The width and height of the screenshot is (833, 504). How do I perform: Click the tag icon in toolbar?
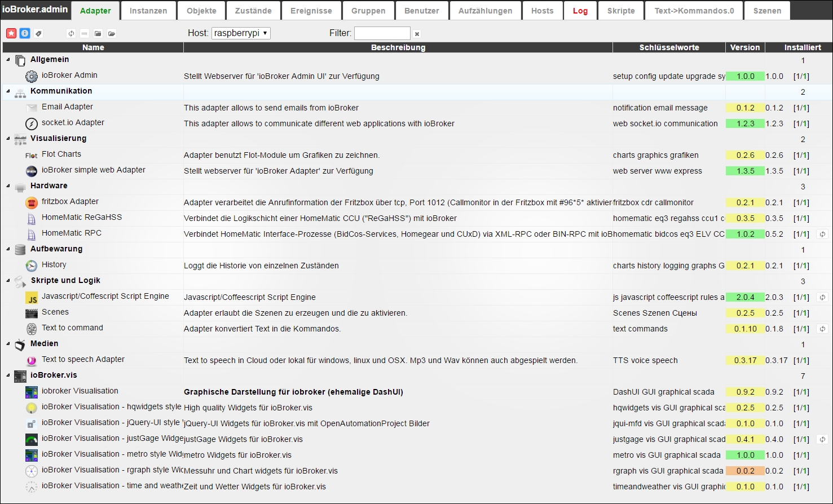point(38,33)
